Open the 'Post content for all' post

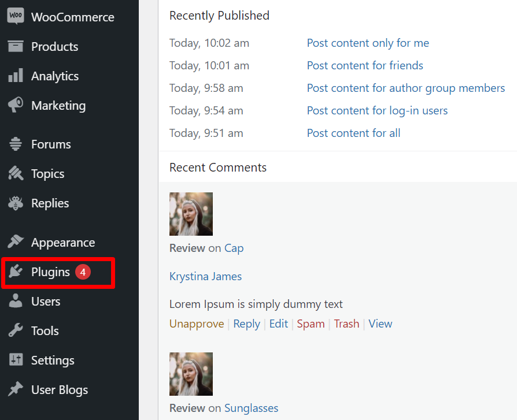coord(353,133)
